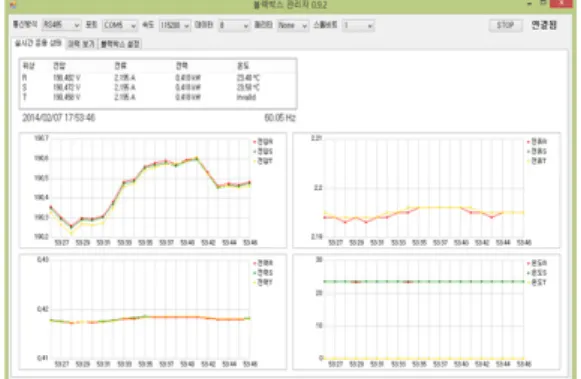
Task: Click the 전압R legend entry in voltage chart
Action: click(263, 142)
